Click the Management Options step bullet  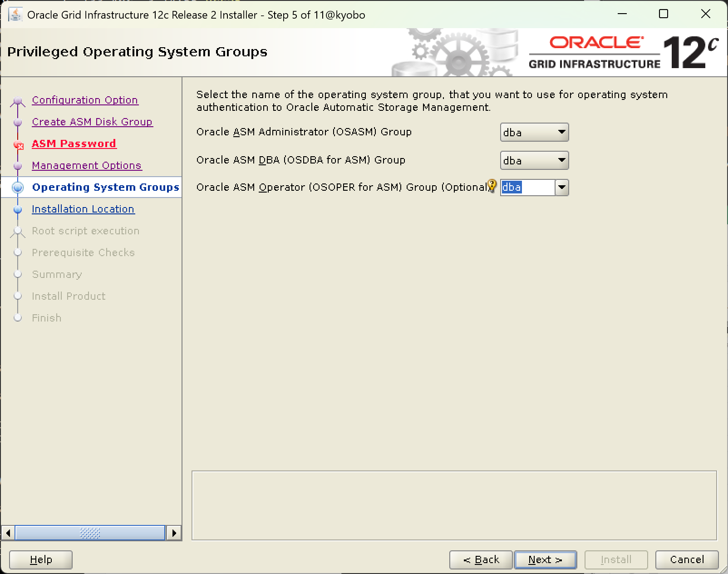point(18,166)
